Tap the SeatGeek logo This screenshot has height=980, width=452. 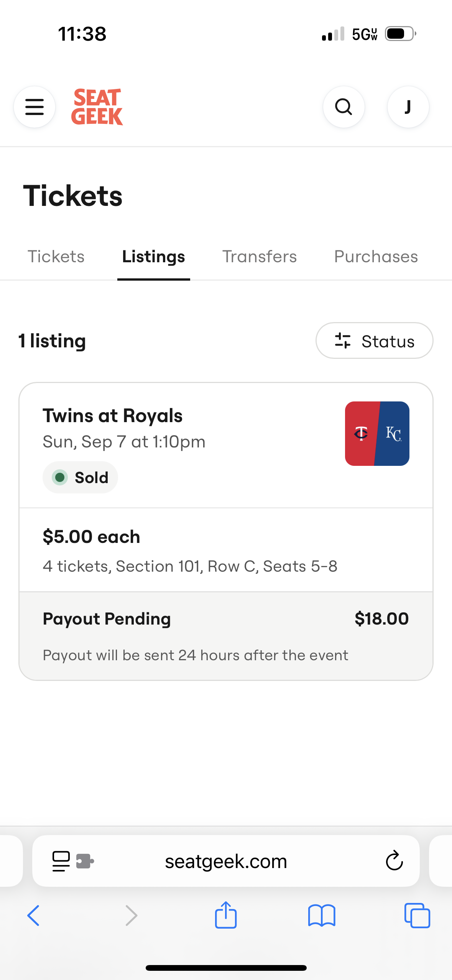coord(97,107)
